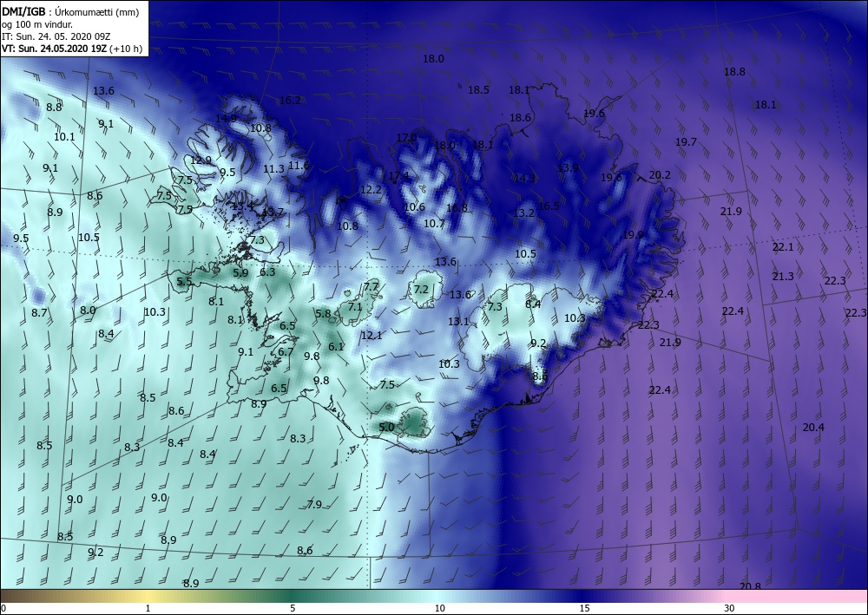The image size is (868, 615).
Task: Click the '10' label on the color scale
Action: 439,608
